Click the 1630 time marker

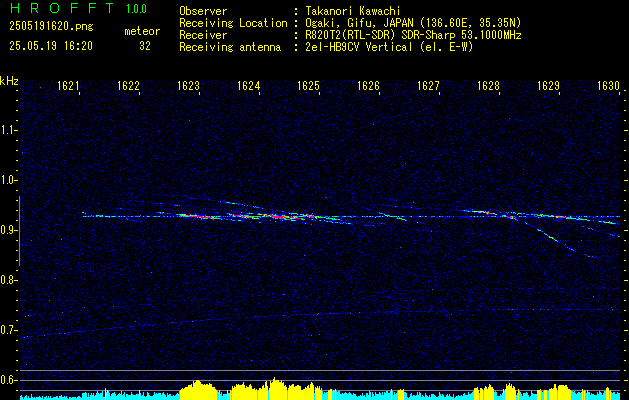point(608,86)
